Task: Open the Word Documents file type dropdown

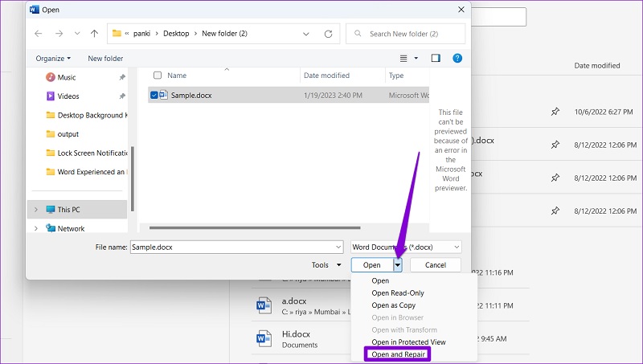Action: click(407, 247)
